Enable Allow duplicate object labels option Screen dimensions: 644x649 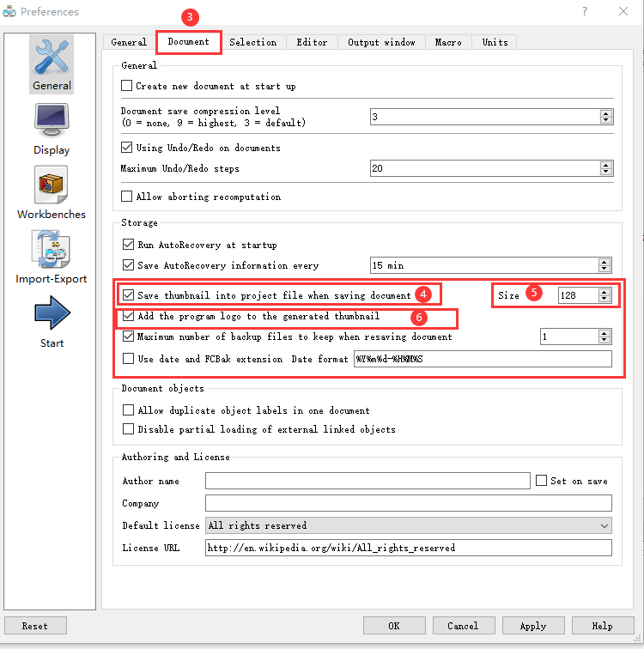pos(129,410)
